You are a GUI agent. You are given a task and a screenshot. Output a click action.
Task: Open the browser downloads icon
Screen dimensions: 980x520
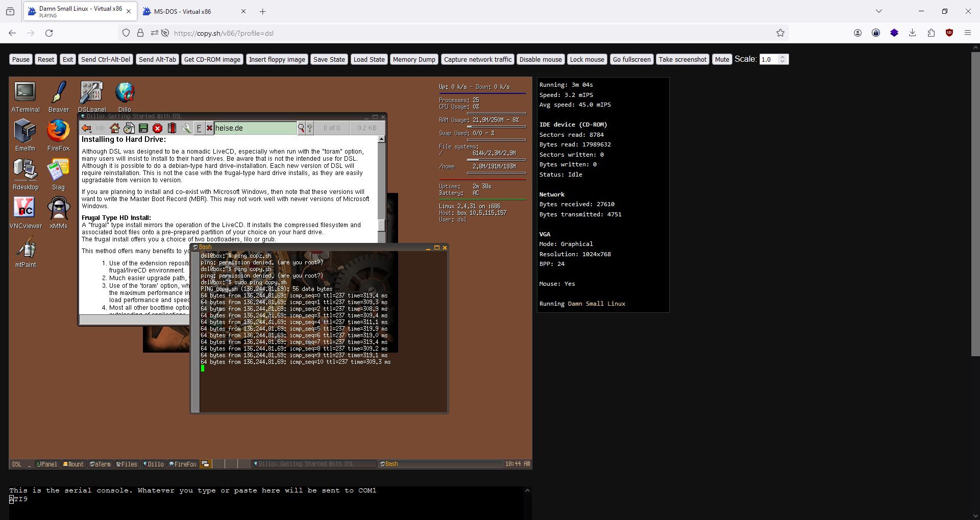point(913,33)
